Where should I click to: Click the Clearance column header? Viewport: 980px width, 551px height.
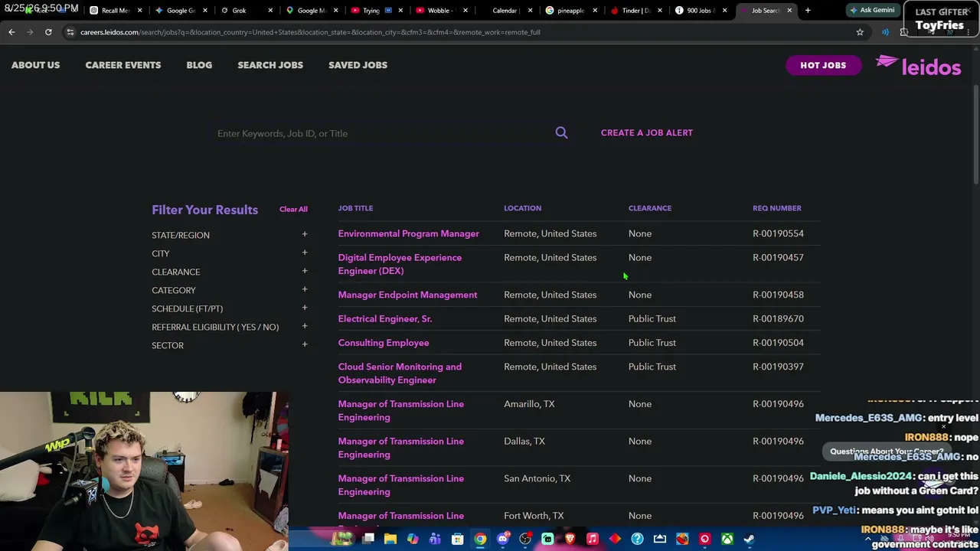pos(650,208)
